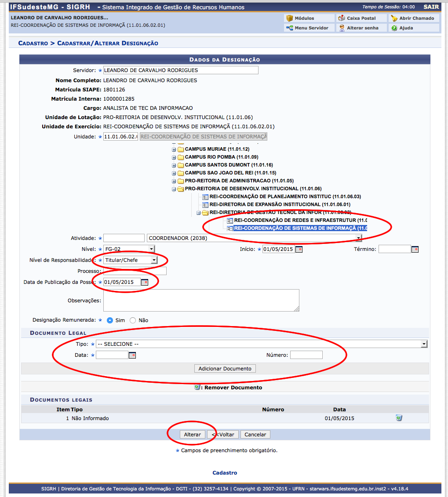Click the Alterar button
The image size is (448, 497).
click(x=192, y=434)
